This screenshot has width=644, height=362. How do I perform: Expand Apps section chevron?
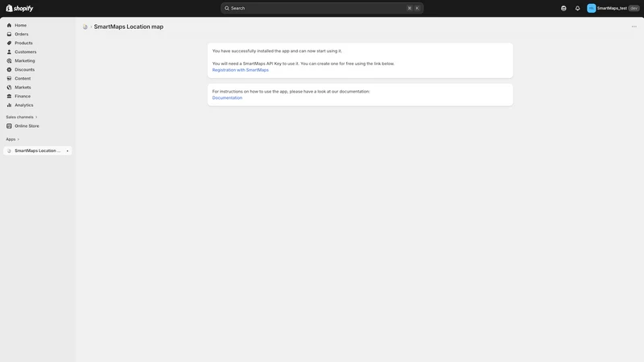(x=18, y=139)
